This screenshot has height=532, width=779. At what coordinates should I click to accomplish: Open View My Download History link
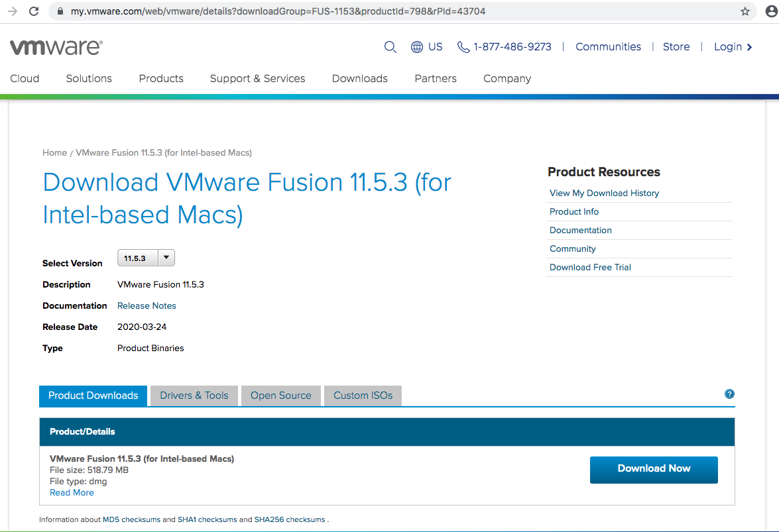coord(604,193)
